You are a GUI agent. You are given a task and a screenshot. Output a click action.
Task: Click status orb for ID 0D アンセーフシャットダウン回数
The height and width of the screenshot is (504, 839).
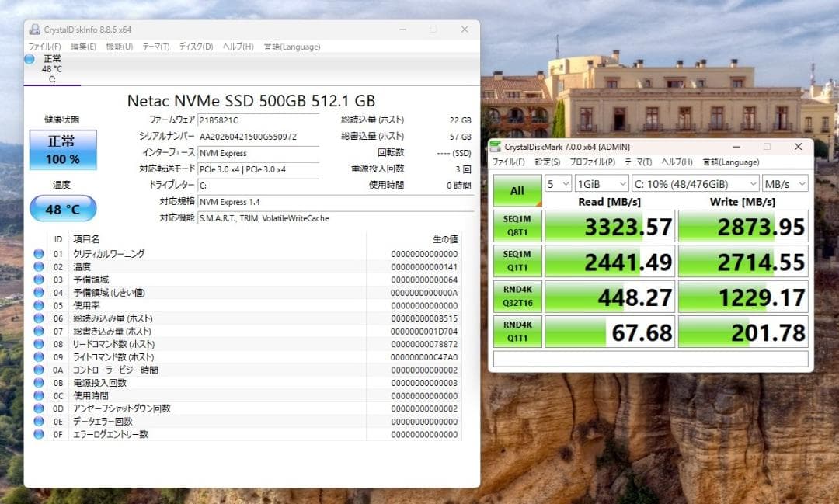(39, 408)
